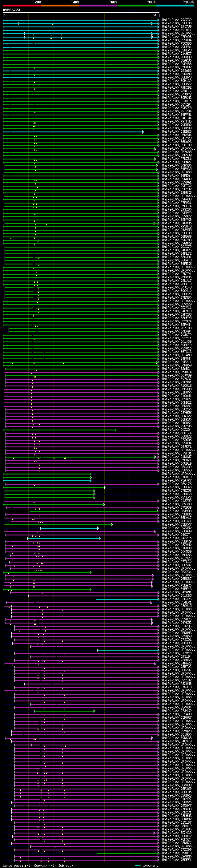Select hit label UniRef100_B8NJ22
197x868 pixels.
177,416
